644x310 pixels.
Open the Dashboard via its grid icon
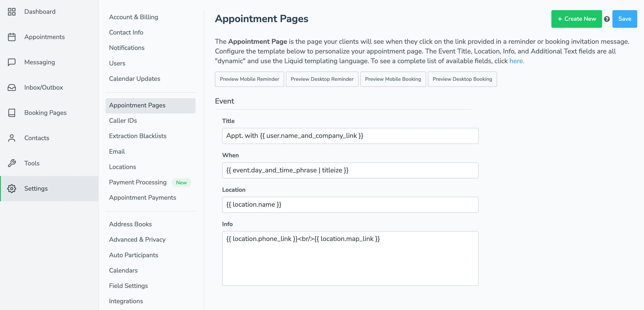12,12
